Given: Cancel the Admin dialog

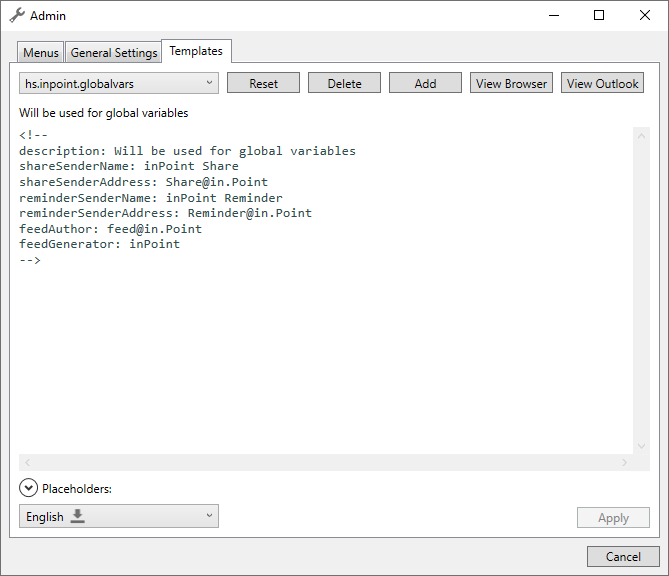Looking at the screenshot, I should 623,557.
